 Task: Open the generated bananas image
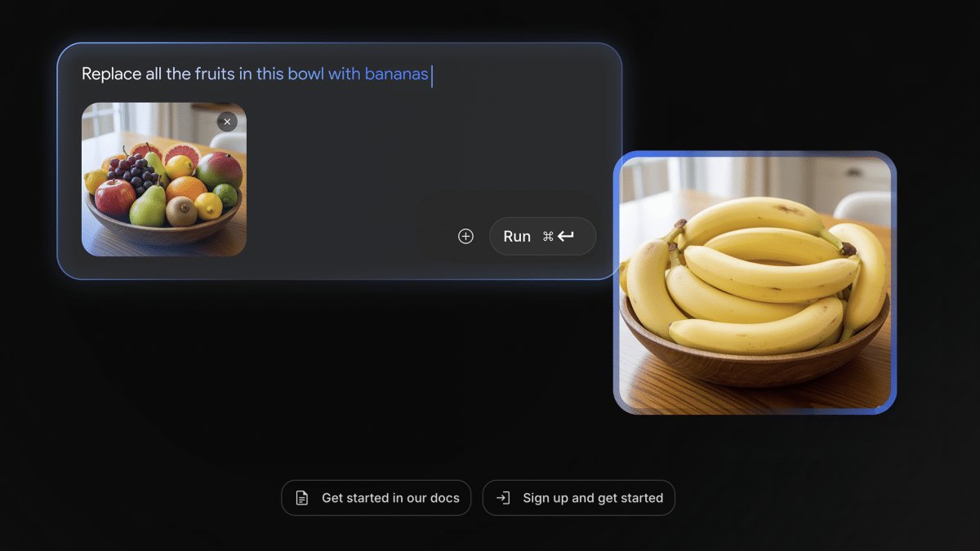[755, 282]
